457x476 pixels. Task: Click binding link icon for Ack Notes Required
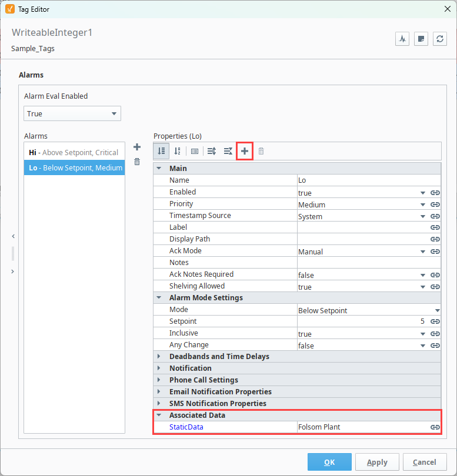pyautogui.click(x=435, y=275)
